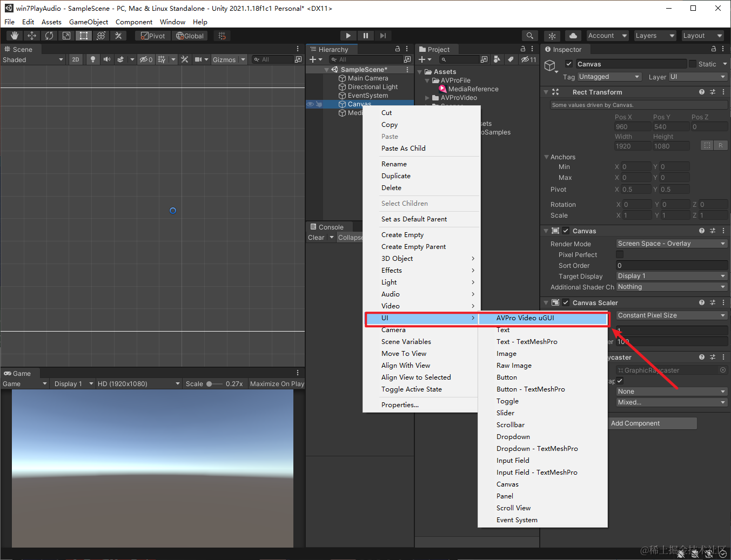Toggle scene effects (skybox) icon
The image size is (731, 560).
point(120,59)
